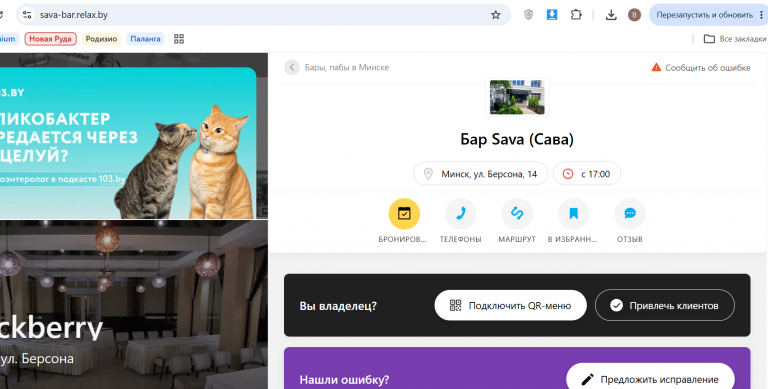This screenshot has height=389, width=768.
Task: Open Новая Руда bookmark group
Action: 50,39
